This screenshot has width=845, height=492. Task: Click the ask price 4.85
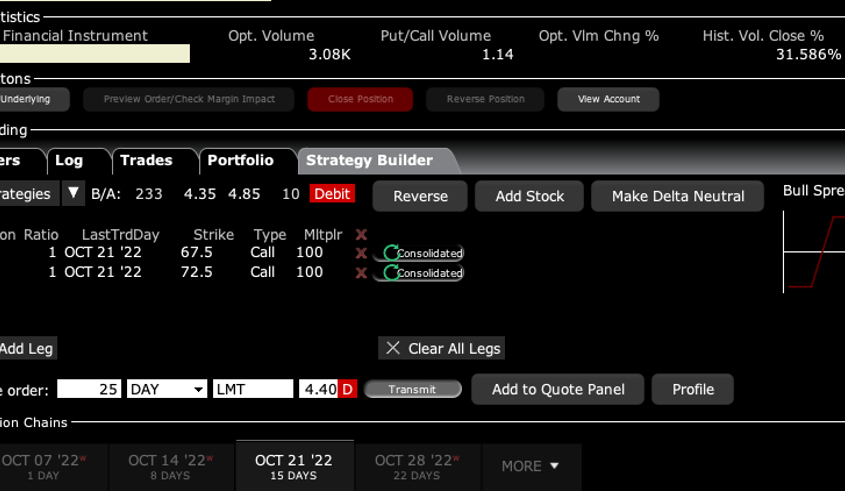[244, 194]
